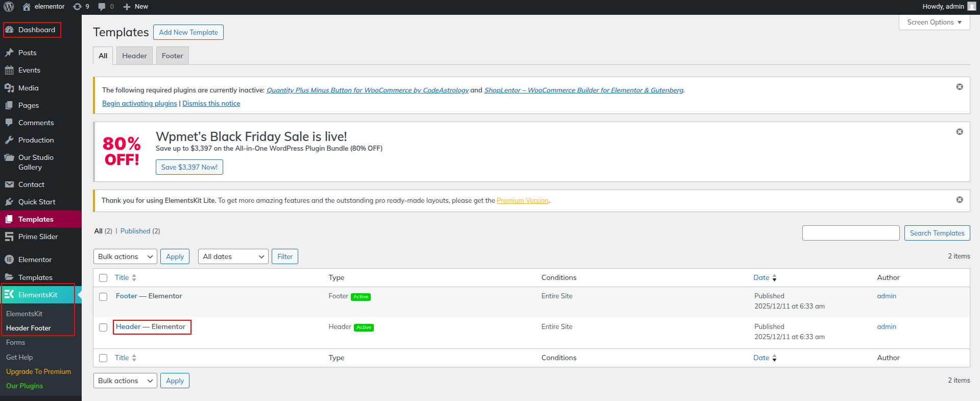Switch to the Footer tab
Screen dimensions: 980x401
(x=172, y=56)
